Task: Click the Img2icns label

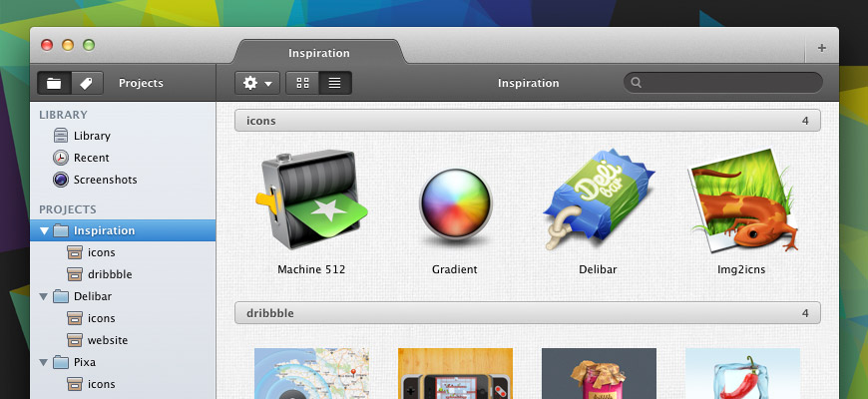Action: point(741,270)
